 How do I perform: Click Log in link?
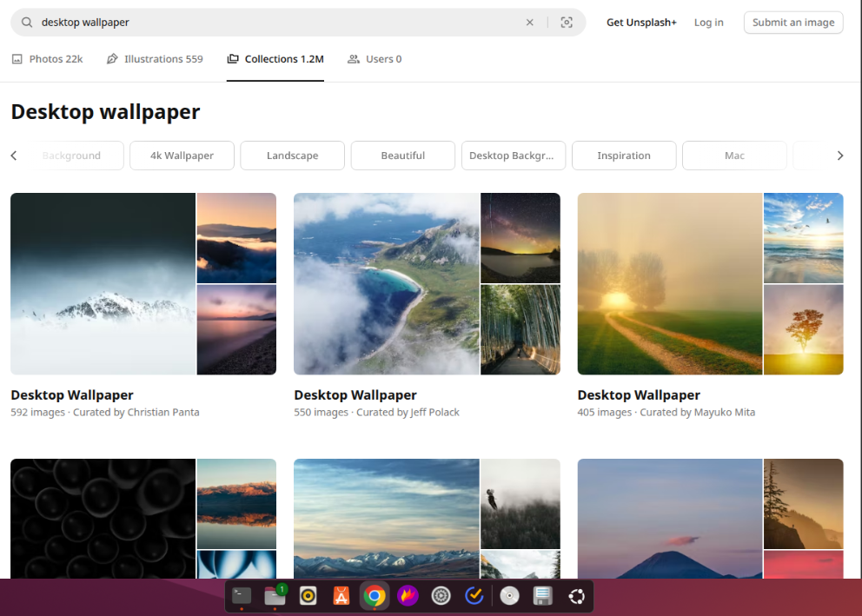(x=708, y=23)
